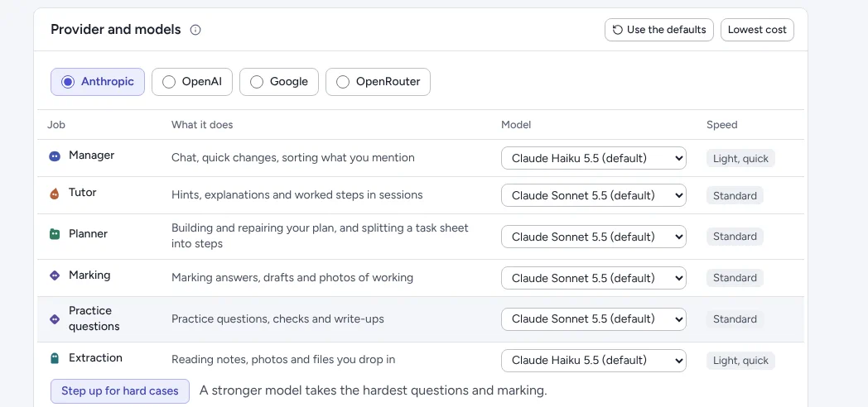
Task: Click the Practice questions job icon
Action: [55, 319]
